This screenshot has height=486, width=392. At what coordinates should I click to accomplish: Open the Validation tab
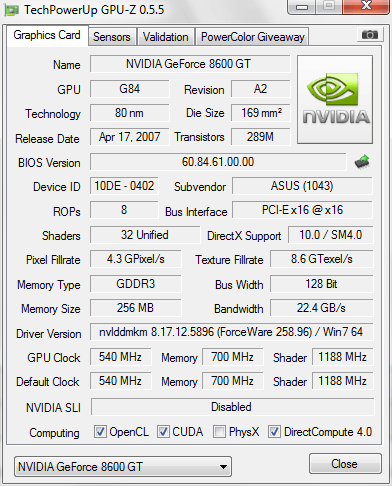click(x=166, y=37)
